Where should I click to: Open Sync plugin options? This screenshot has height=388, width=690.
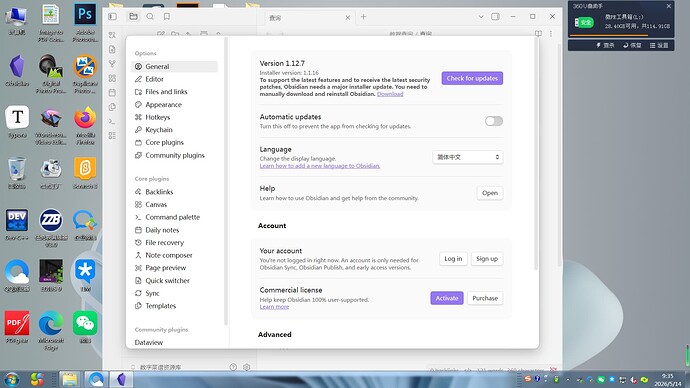(174, 293)
